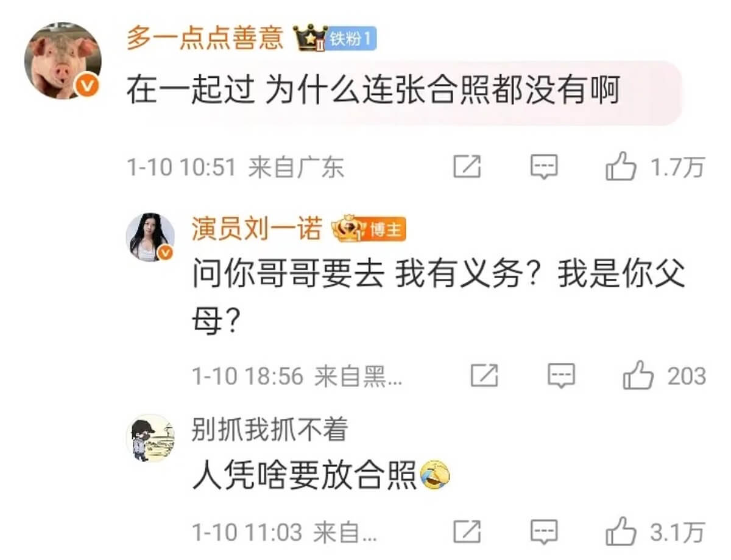
Task: Open 演员刘一诺's avatar photo
Action: coord(150,237)
